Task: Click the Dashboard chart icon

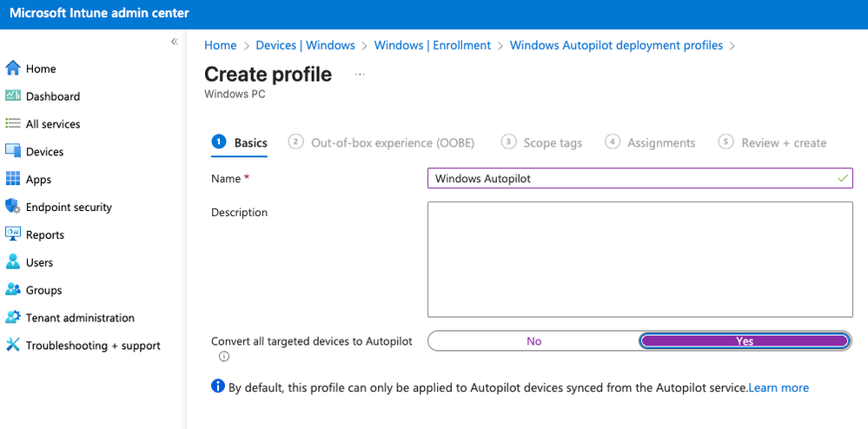Action: 13,96
